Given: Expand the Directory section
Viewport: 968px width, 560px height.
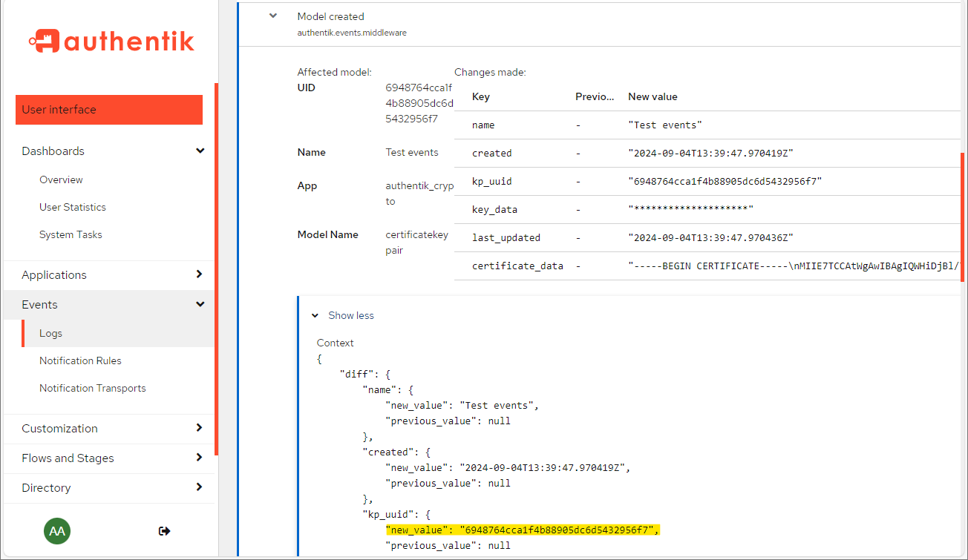Looking at the screenshot, I should coord(108,487).
